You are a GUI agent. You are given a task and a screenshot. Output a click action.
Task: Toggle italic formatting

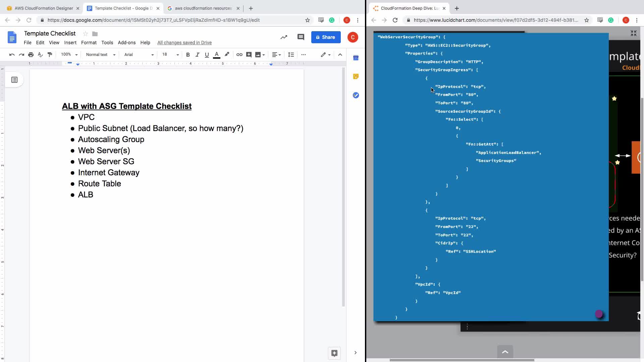tap(197, 55)
